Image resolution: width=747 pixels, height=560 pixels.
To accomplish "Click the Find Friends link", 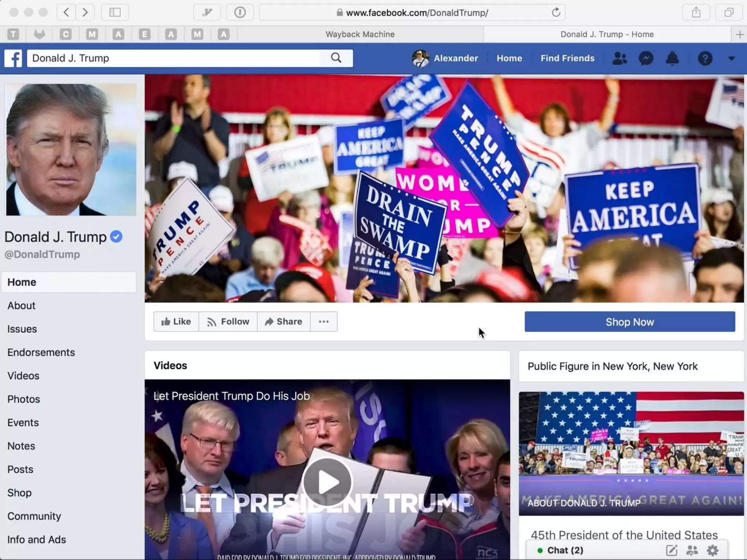I will pos(567,58).
